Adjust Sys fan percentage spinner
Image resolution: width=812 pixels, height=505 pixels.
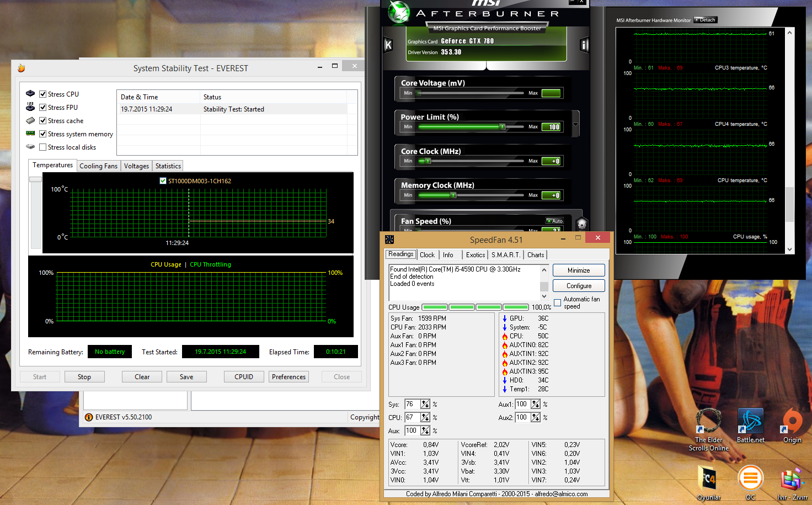pyautogui.click(x=425, y=404)
